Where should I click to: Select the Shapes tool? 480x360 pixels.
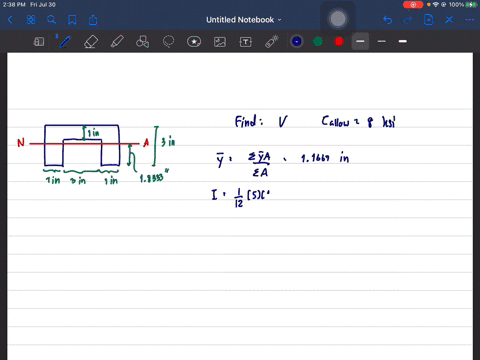[x=142, y=42]
